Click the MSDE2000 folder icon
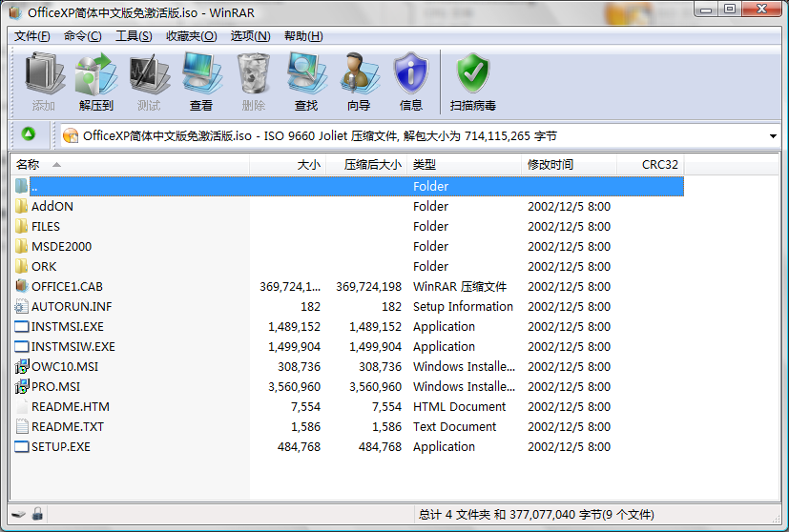Screen dimensions: 789x532 (21, 246)
